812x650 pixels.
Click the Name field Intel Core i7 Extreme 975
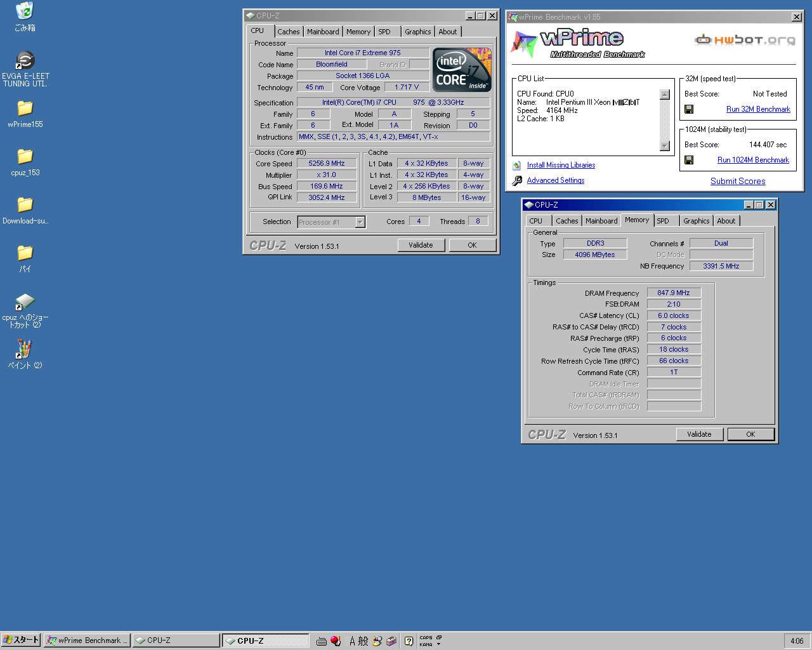tap(363, 53)
